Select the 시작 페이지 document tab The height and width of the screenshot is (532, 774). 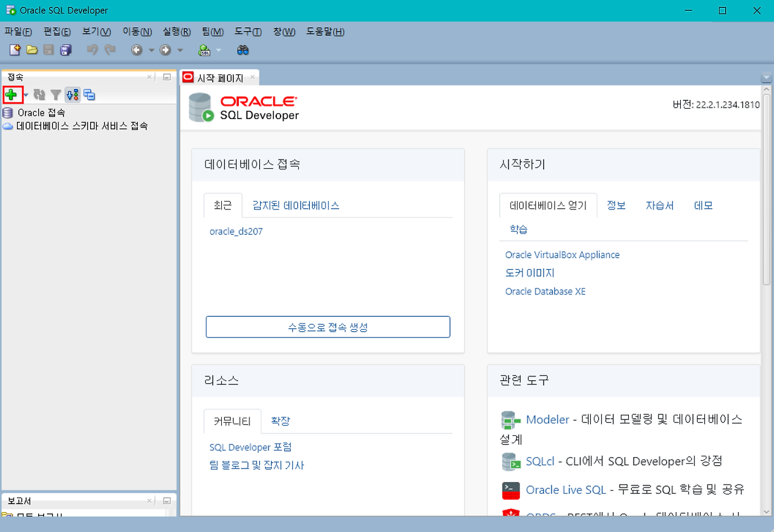point(220,78)
